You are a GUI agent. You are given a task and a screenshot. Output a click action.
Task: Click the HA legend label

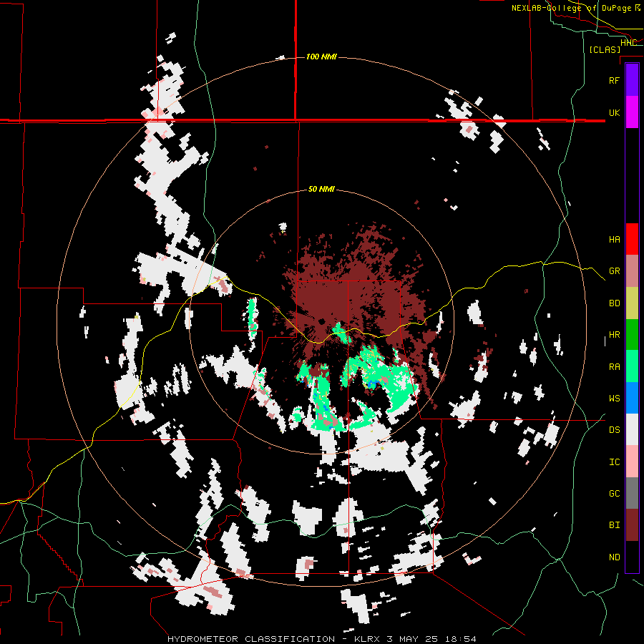614,239
